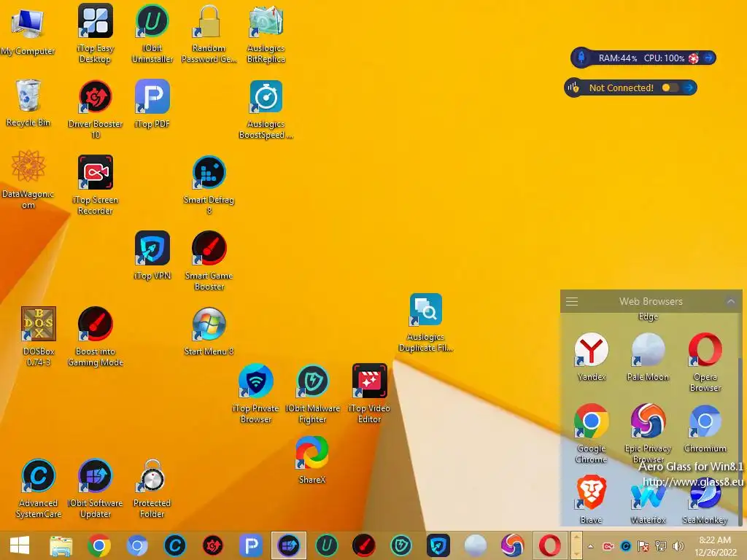Open iTop VPN from the taskbar

click(438, 545)
